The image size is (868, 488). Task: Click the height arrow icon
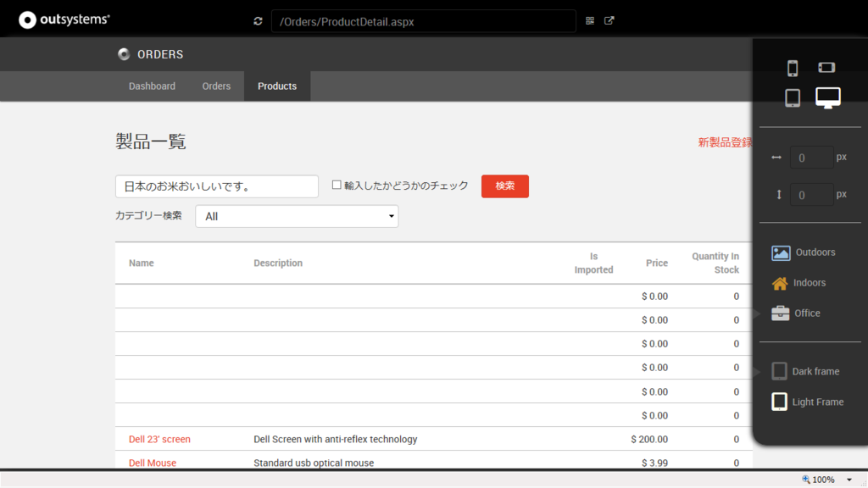click(779, 195)
